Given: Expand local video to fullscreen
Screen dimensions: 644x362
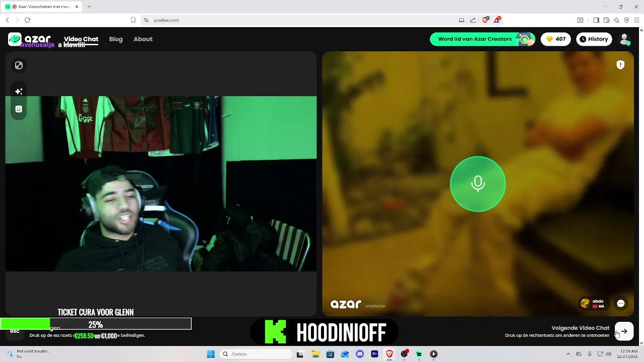Looking at the screenshot, I should point(19,65).
